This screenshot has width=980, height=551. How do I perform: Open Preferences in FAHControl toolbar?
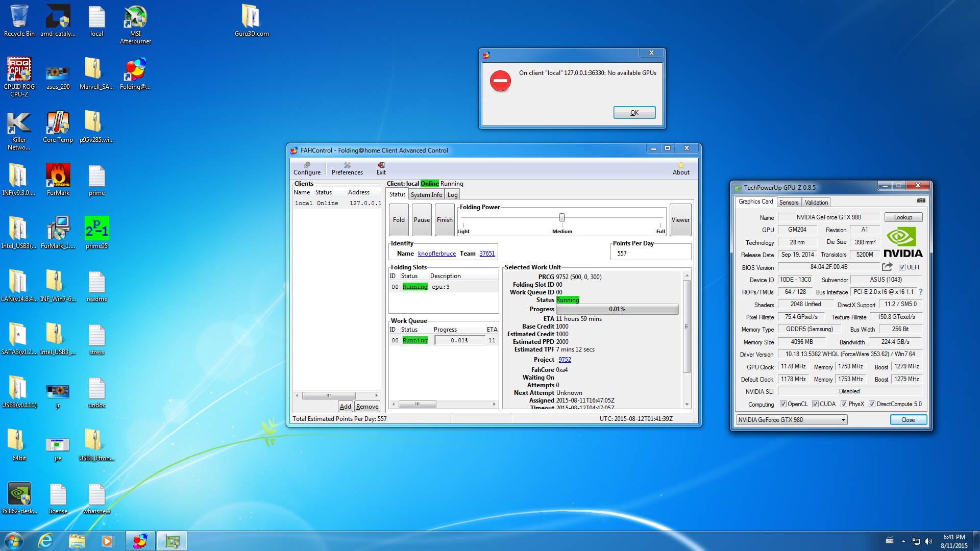click(347, 168)
